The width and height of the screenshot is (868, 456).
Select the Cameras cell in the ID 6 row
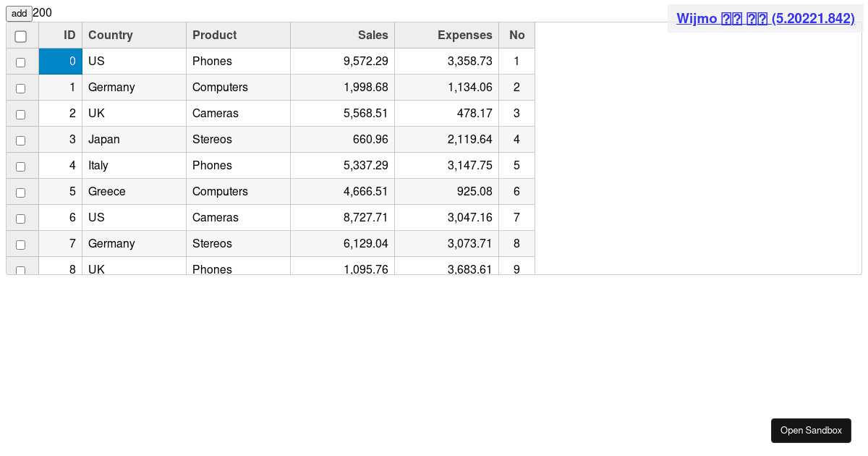click(x=238, y=218)
